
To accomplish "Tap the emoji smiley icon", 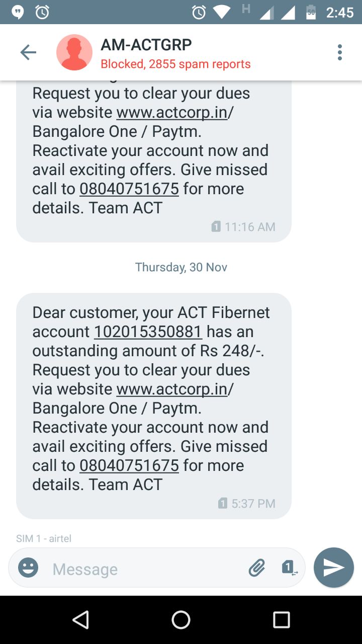I will point(28,568).
